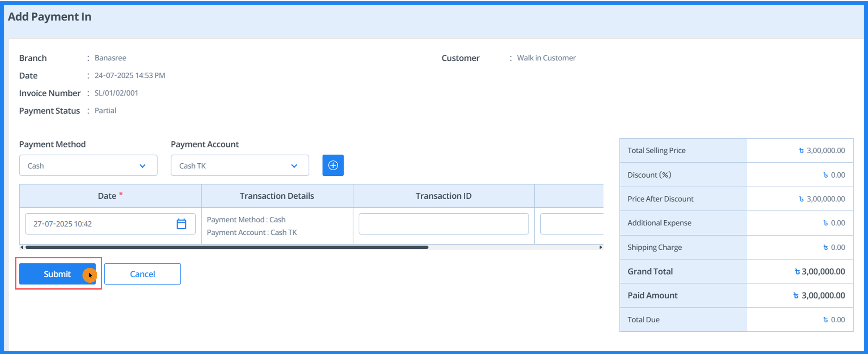868x354 pixels.
Task: Open the Payment Account dropdown
Action: point(240,166)
